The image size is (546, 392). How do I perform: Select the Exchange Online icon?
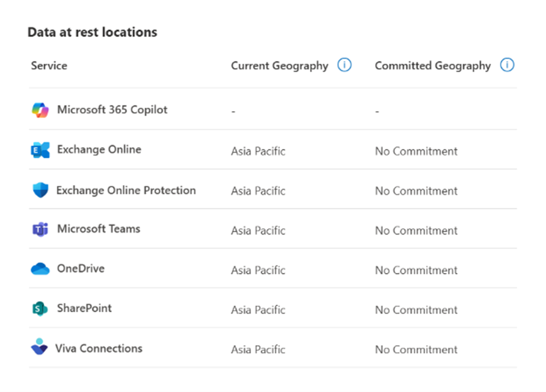point(40,149)
